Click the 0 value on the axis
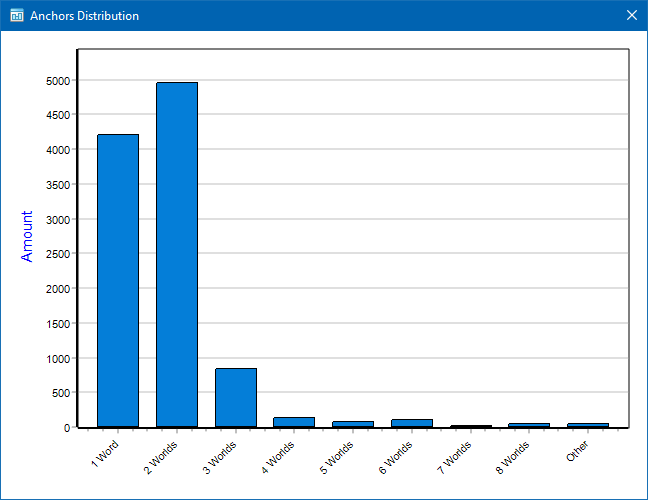 click(67, 428)
